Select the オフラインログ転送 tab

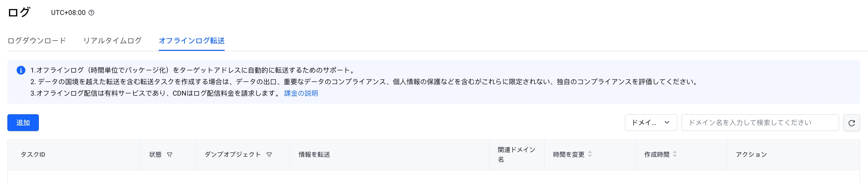191,41
